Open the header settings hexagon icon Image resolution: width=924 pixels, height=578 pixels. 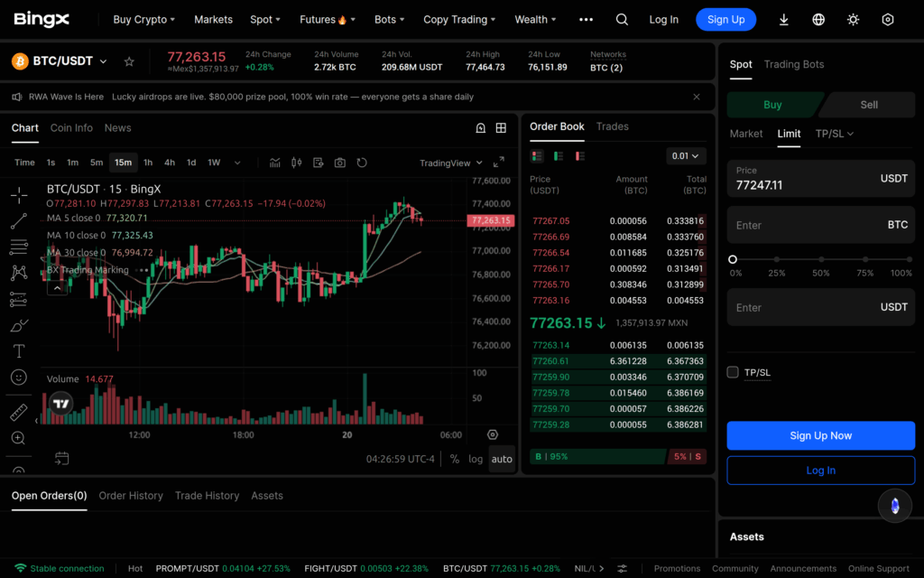click(888, 20)
